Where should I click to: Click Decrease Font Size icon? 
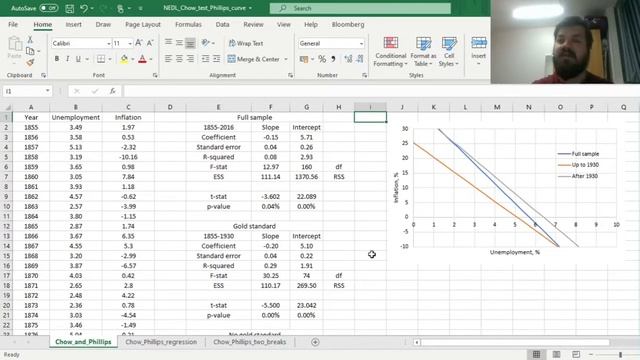click(x=150, y=43)
